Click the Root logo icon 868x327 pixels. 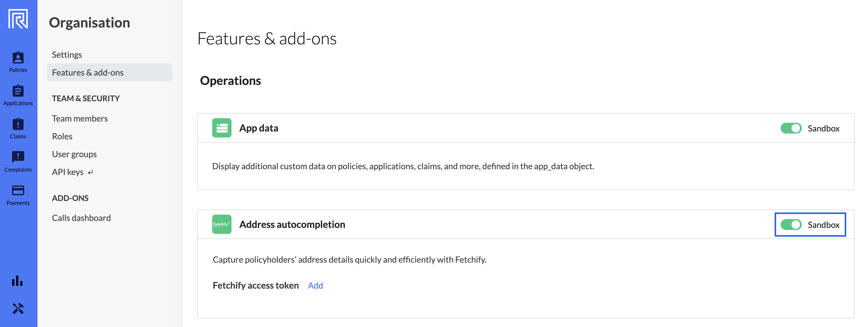click(18, 19)
